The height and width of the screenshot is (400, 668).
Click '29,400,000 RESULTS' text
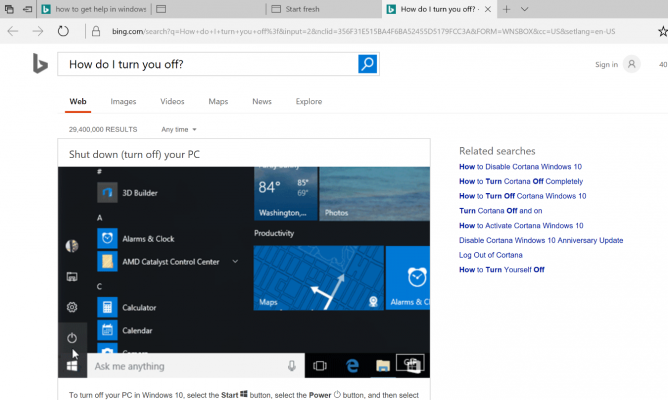tap(103, 129)
